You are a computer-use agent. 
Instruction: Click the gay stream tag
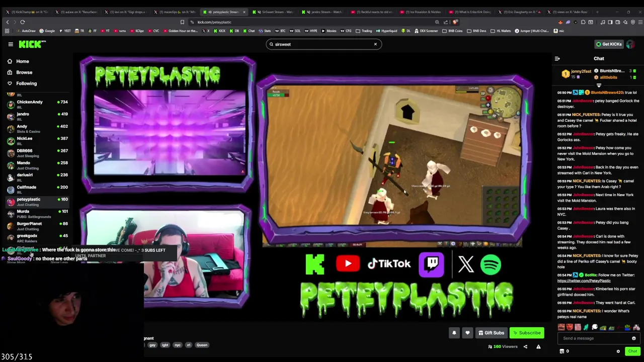pyautogui.click(x=152, y=345)
